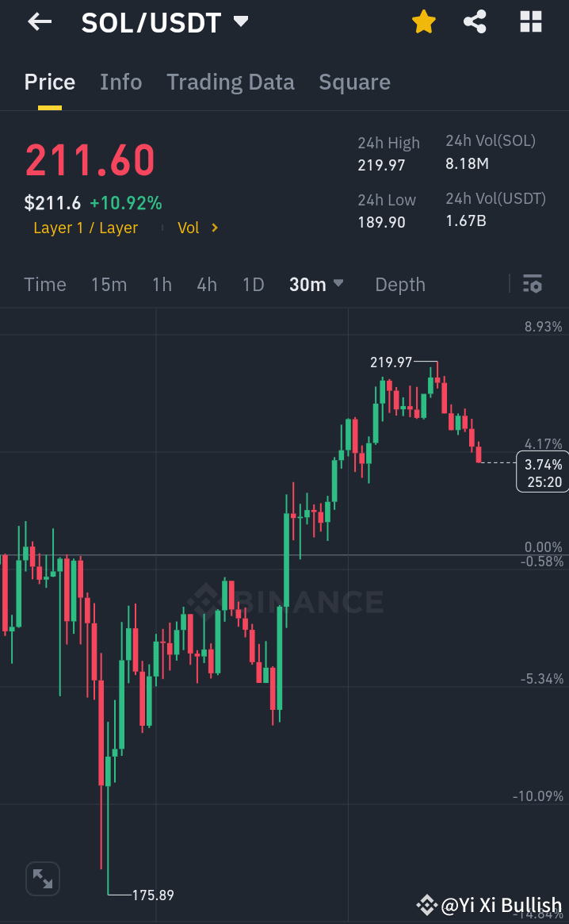Switch to the Time chart view
The width and height of the screenshot is (569, 924).
click(44, 284)
